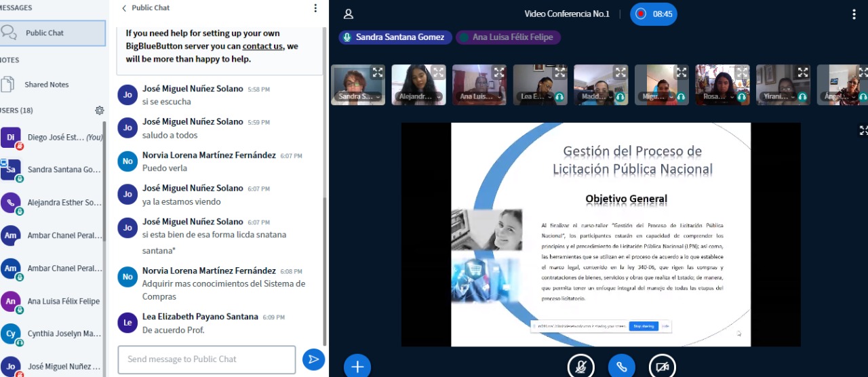Open Yirani... webcam name dropdown
The width and height of the screenshot is (868, 377).
coord(777,96)
